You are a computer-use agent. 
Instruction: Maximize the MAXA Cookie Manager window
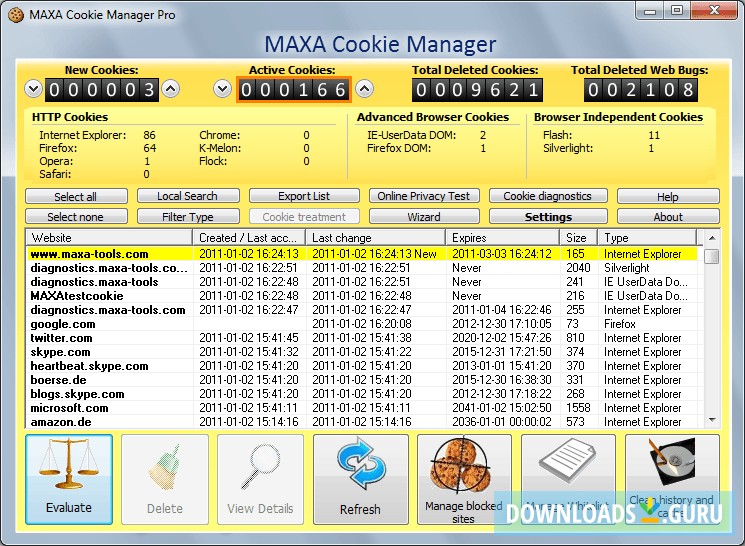(678, 10)
